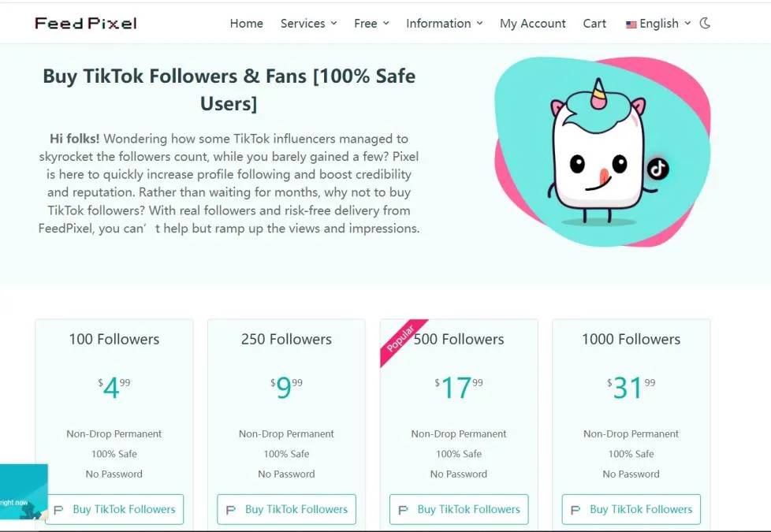Click the TikTok logo badge on mascot

[657, 169]
